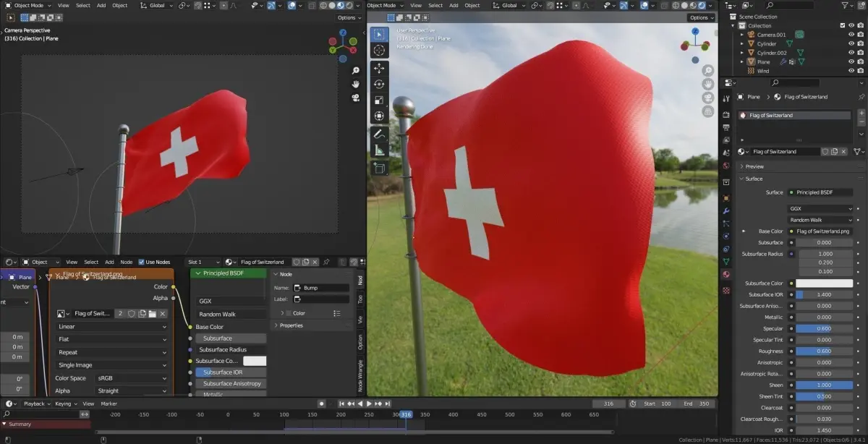Expand the Preview panel
The width and height of the screenshot is (868, 444).
[754, 166]
